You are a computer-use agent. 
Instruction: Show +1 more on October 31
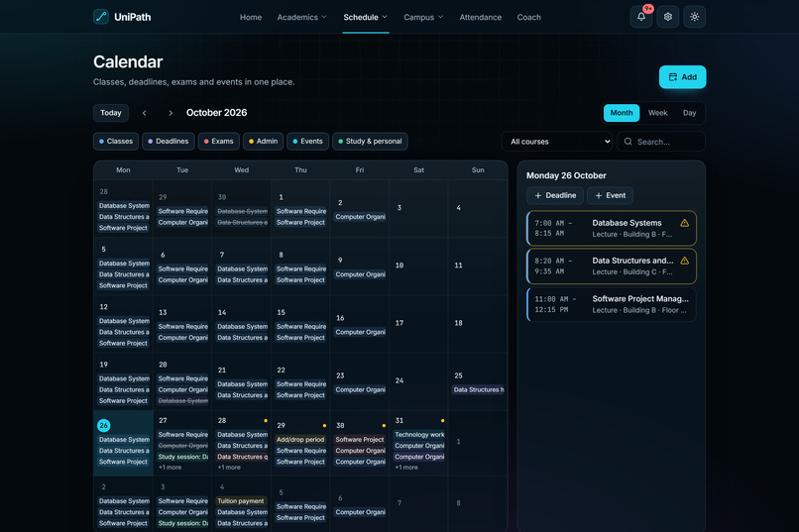point(406,468)
